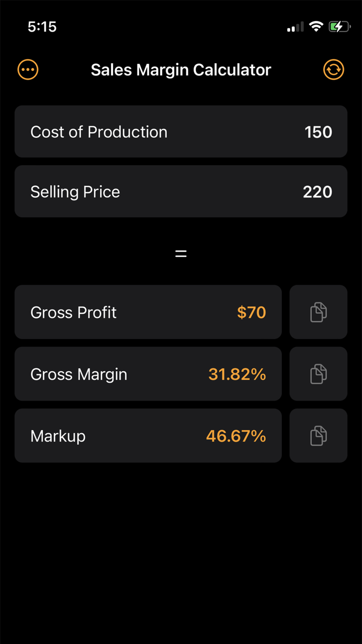Copy the Markup percentage
The width and height of the screenshot is (362, 644).
pos(318,435)
